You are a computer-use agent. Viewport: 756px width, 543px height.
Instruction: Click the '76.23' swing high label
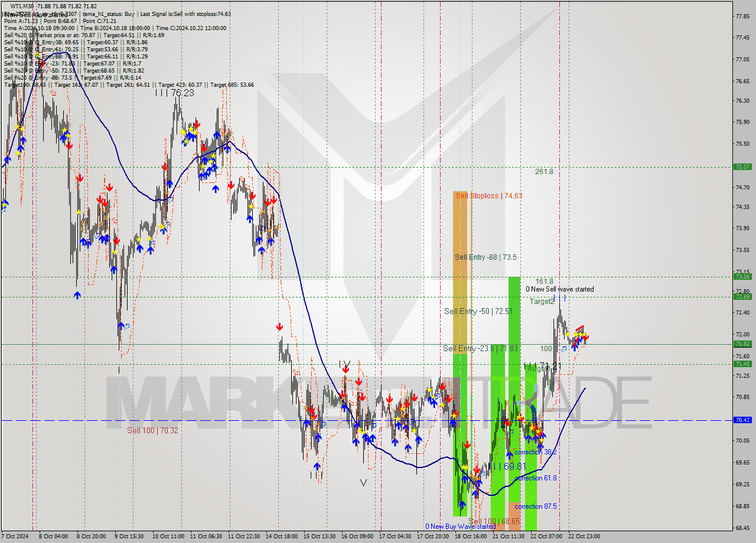click(183, 93)
